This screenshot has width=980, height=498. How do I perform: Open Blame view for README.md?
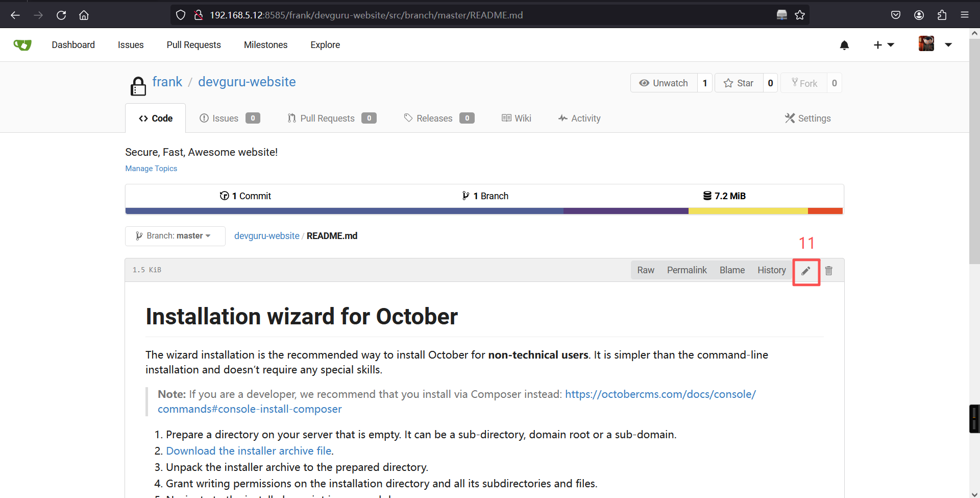coord(732,270)
